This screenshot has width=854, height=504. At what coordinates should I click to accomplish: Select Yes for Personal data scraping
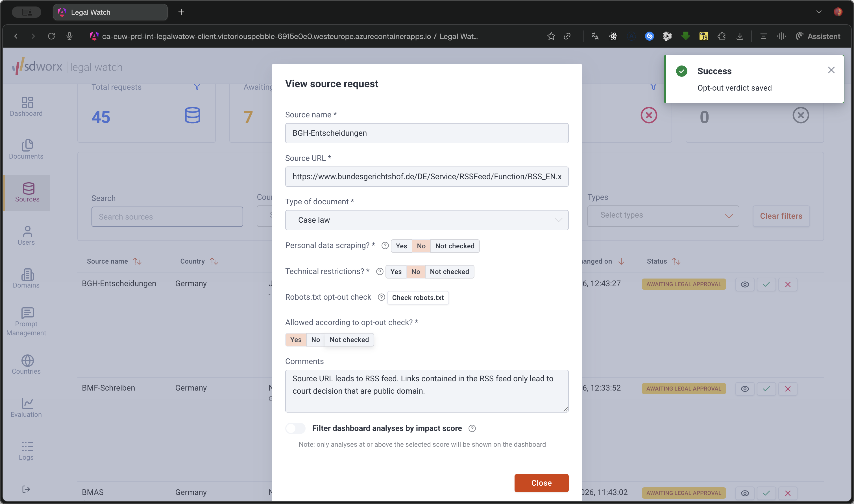[401, 246]
